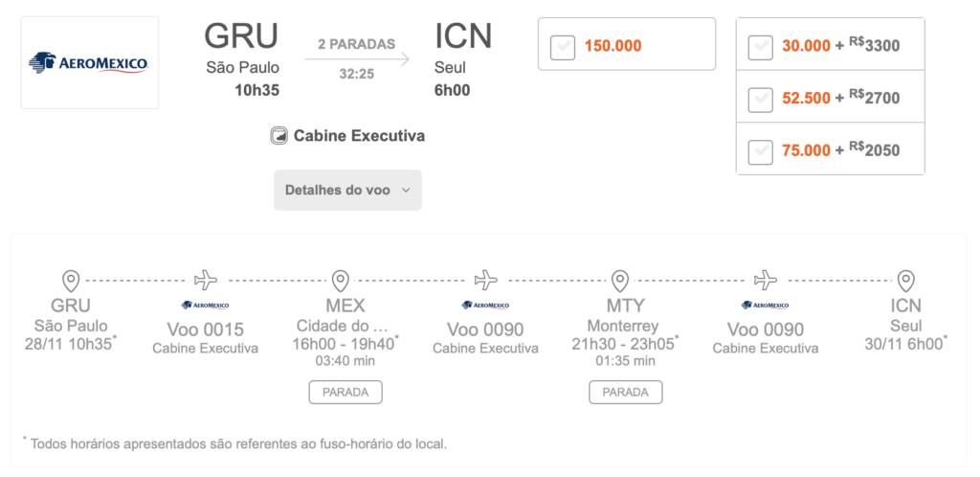The width and height of the screenshot is (980, 477).
Task: Click the chevron beside Detalhes do voo
Action: [406, 190]
